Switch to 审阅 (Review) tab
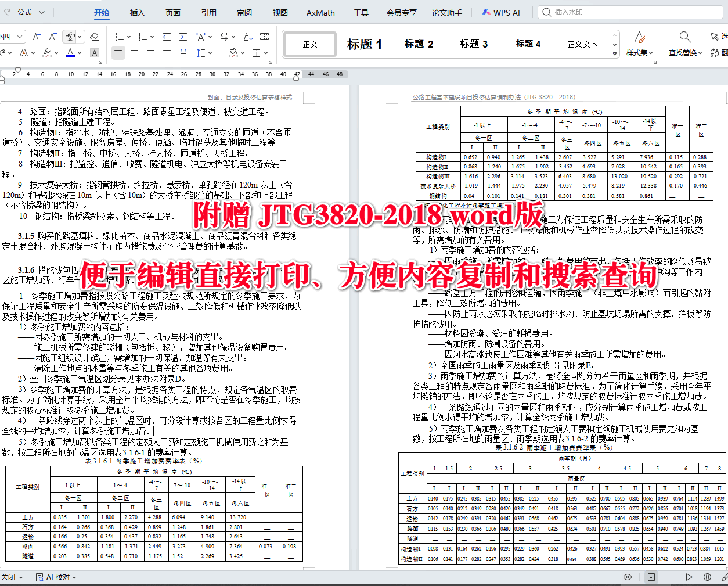 244,12
